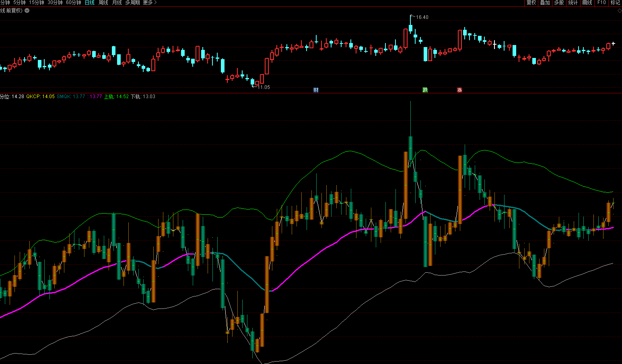Viewport: 622px width, 364px height.
Task: Open the 复权 adjustment options
Action: (531, 3)
